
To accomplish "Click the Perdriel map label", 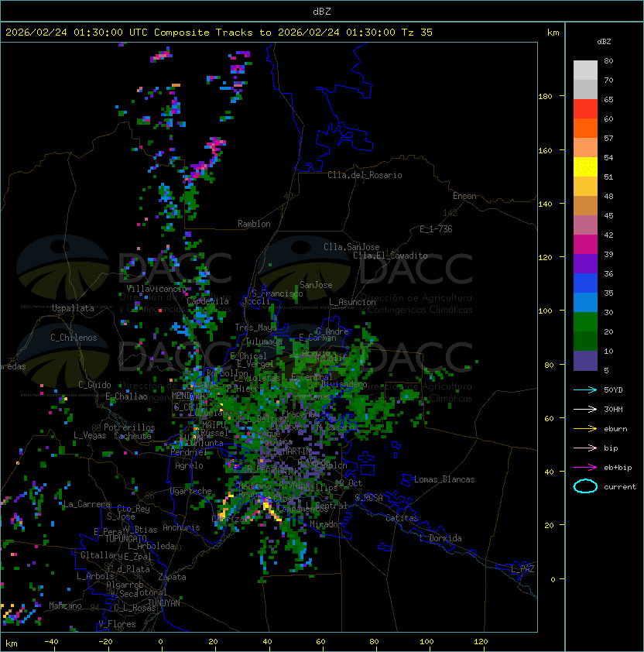I will pyautogui.click(x=189, y=452).
